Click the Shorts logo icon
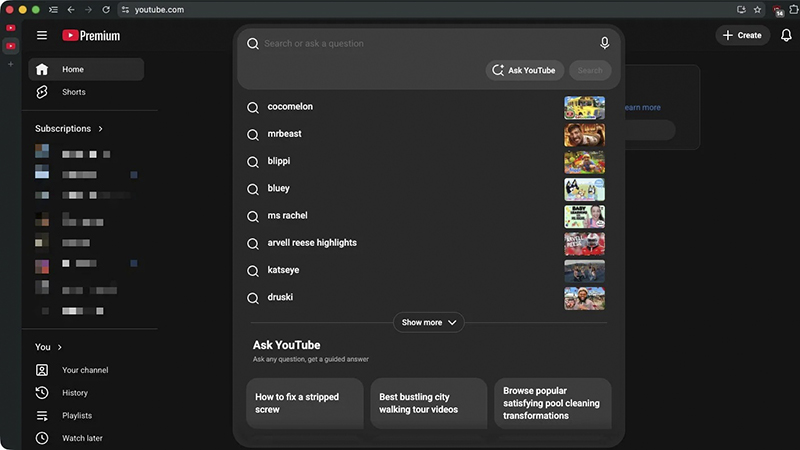800x450 pixels. click(42, 92)
